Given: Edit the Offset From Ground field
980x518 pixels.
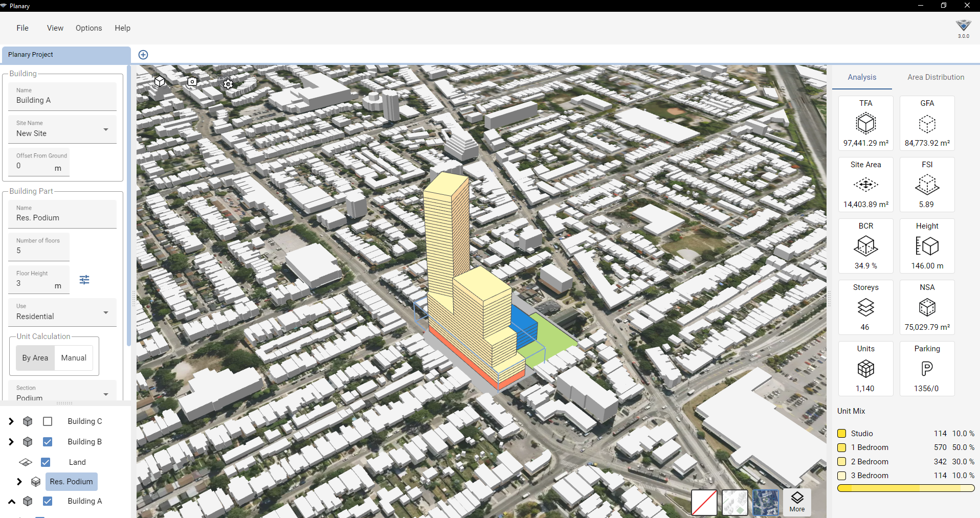Looking at the screenshot, I should tap(39, 162).
